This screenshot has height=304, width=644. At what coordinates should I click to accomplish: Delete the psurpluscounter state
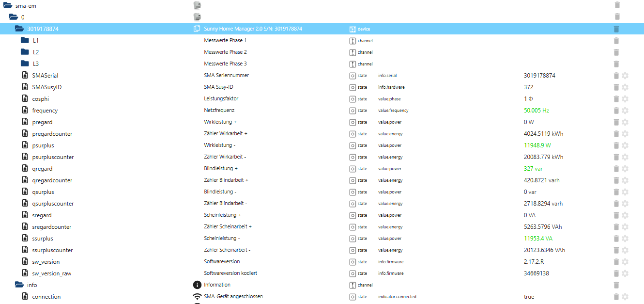coord(616,157)
